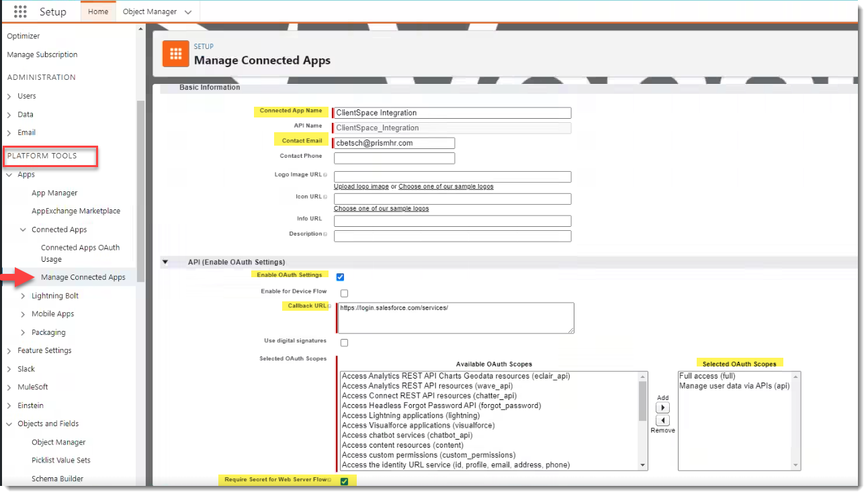Click help icon beside Logo Image URL

pos(325,175)
